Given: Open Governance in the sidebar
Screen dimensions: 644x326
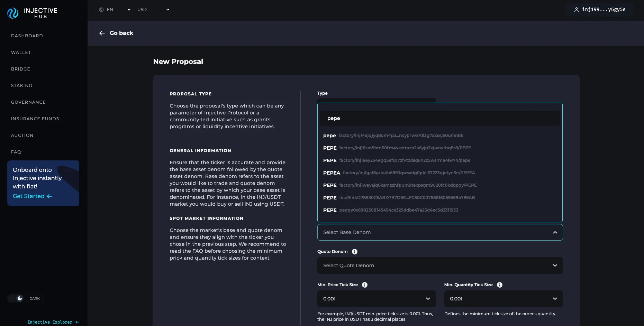Looking at the screenshot, I should pos(28,102).
